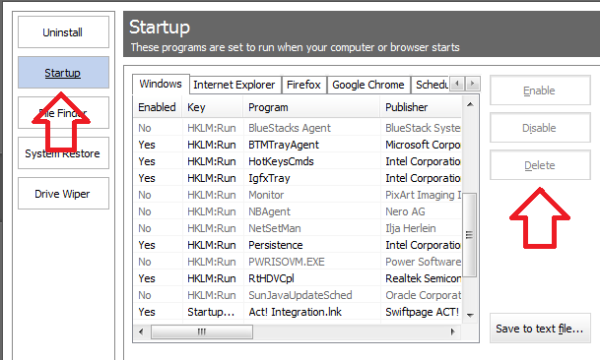Viewport: 600px width, 360px height.
Task: Select the SunJavaUpdateSched startup entry
Action: [x=297, y=295]
